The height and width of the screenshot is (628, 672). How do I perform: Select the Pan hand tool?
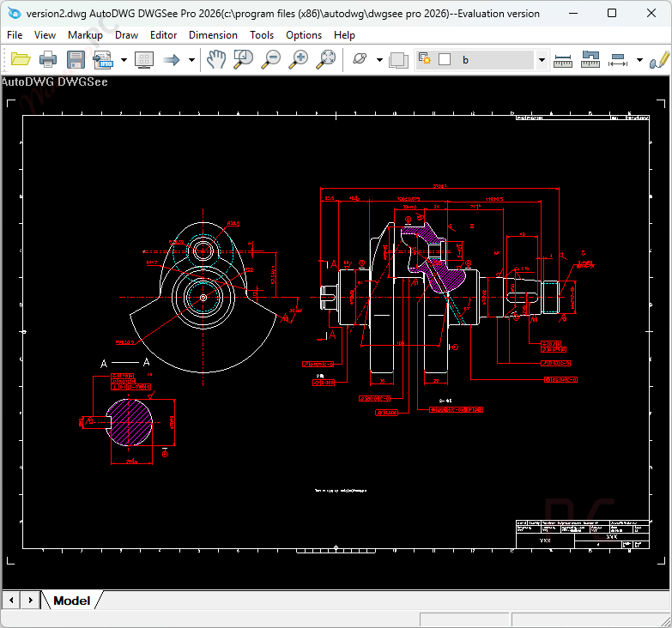[x=216, y=59]
